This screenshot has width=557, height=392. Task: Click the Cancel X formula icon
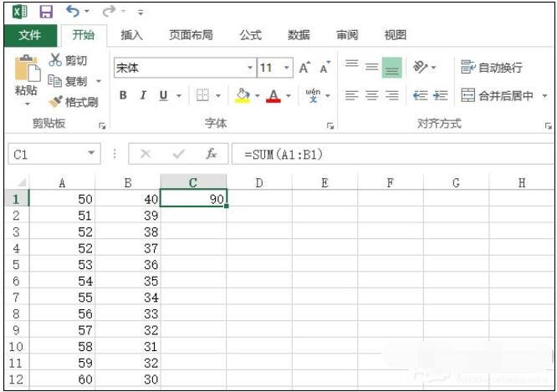click(146, 154)
